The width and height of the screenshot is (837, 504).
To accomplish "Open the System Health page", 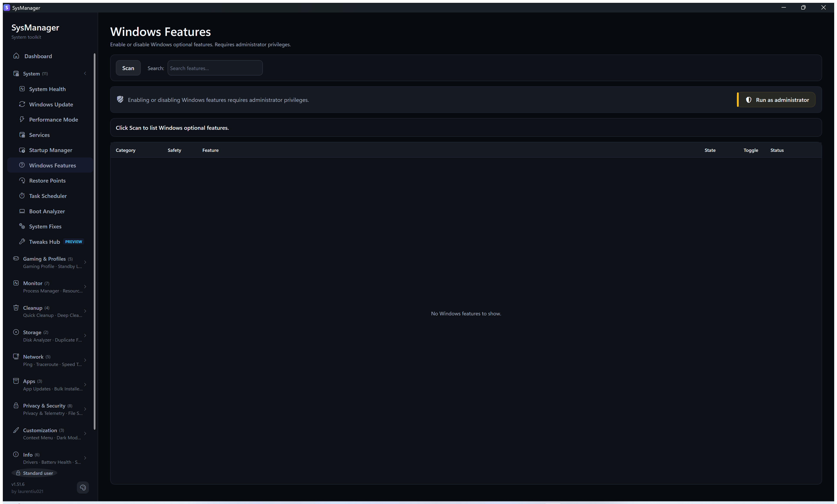I will [50, 89].
